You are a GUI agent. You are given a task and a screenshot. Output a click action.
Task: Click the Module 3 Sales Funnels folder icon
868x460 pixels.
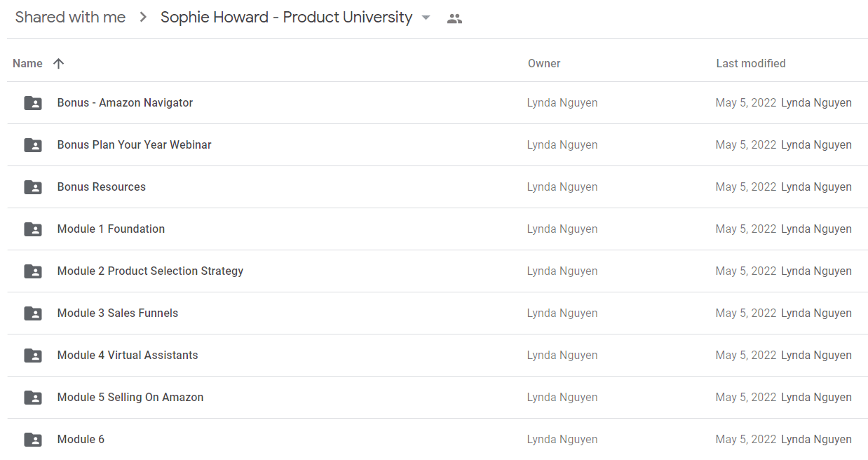(x=33, y=313)
